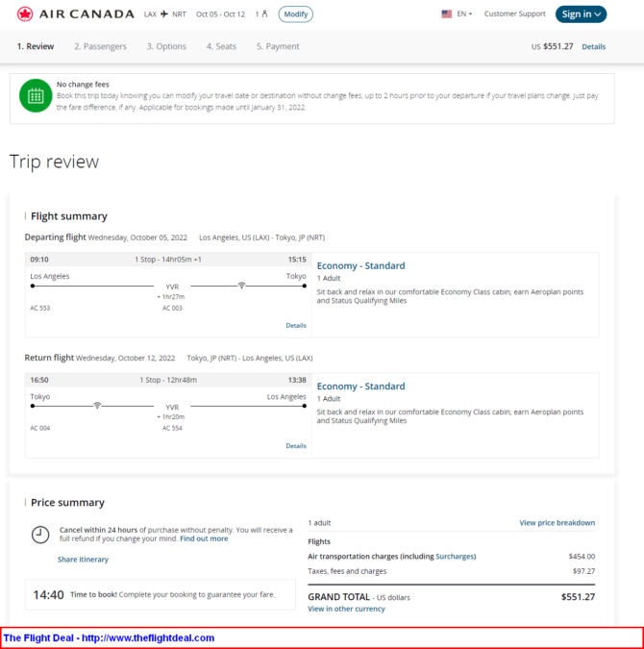Open Details link for the return flight

(x=296, y=446)
